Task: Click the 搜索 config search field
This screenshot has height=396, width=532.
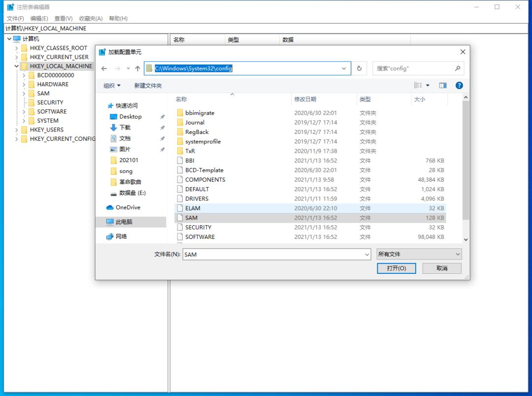Action: pyautogui.click(x=414, y=68)
